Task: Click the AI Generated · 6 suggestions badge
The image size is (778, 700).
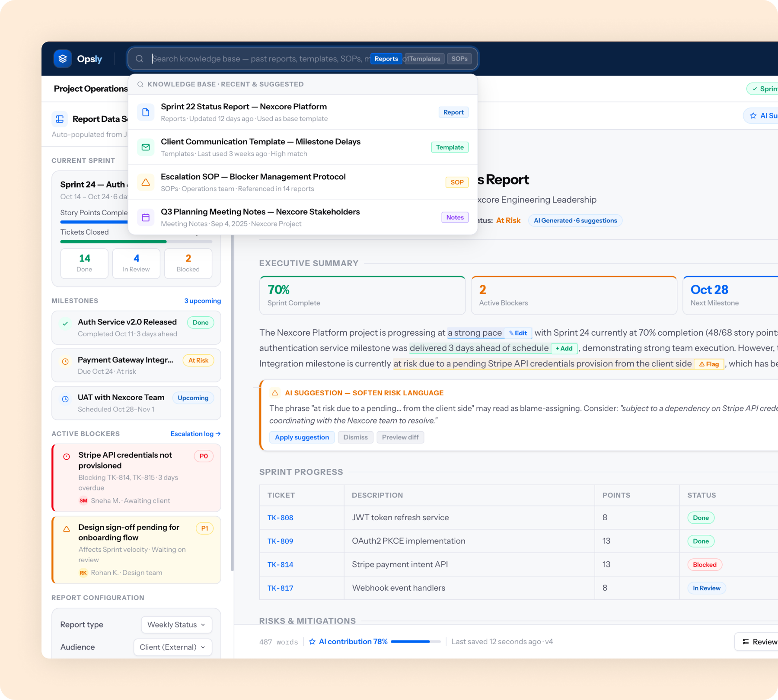Action: click(x=575, y=220)
